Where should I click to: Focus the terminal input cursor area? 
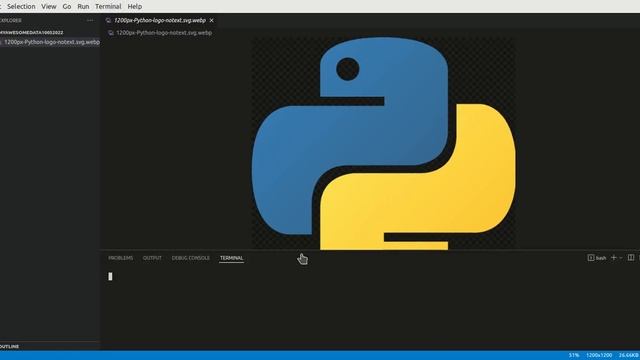point(110,276)
